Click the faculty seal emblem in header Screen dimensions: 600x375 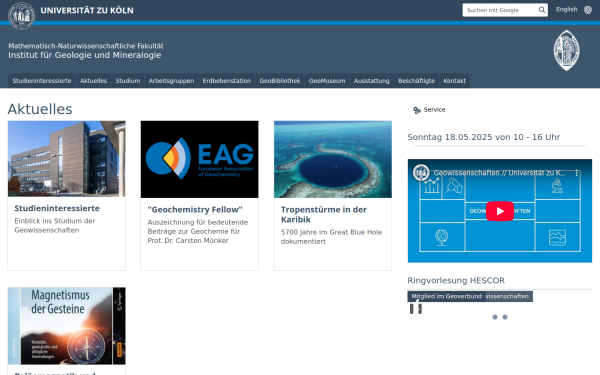coord(566,51)
